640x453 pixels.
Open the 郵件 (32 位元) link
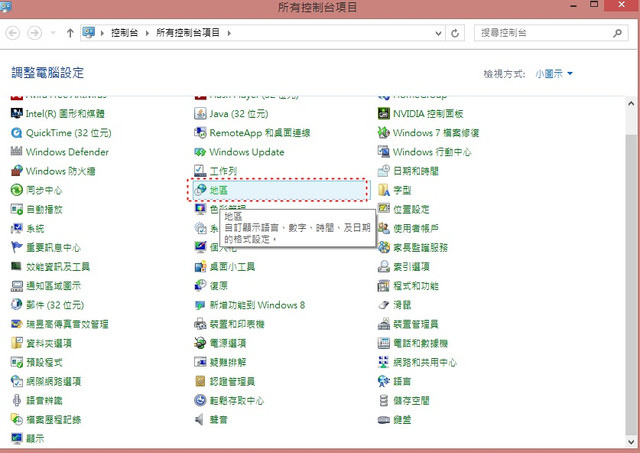point(55,305)
